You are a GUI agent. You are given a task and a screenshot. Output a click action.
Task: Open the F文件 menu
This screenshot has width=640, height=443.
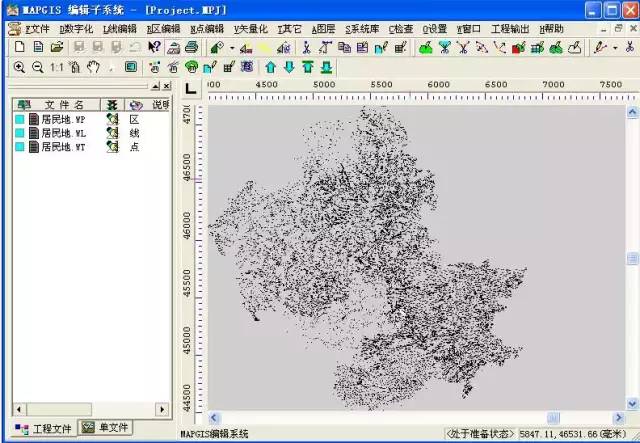point(37,29)
